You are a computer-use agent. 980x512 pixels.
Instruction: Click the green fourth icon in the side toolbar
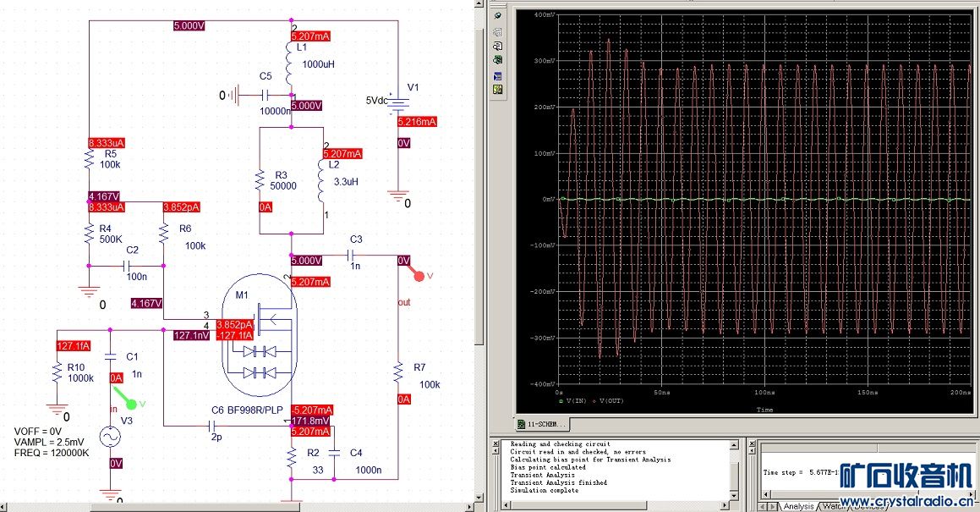click(x=498, y=59)
